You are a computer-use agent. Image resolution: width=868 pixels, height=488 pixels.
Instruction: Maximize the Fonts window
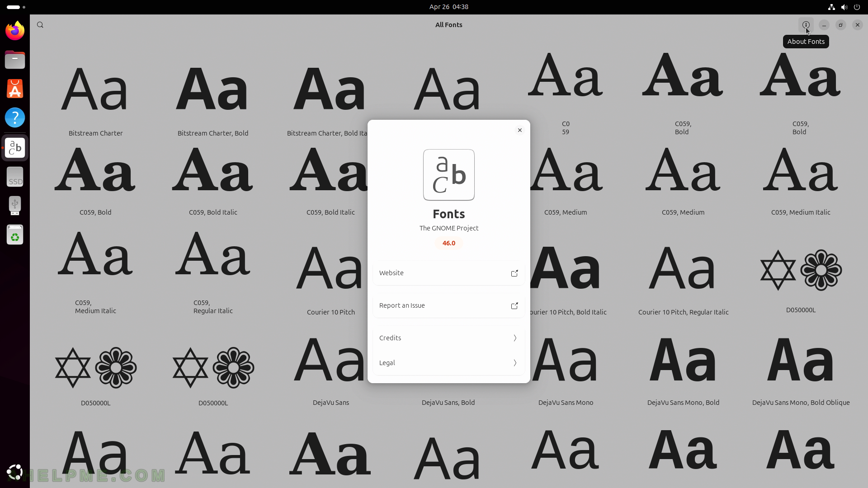pos(840,25)
